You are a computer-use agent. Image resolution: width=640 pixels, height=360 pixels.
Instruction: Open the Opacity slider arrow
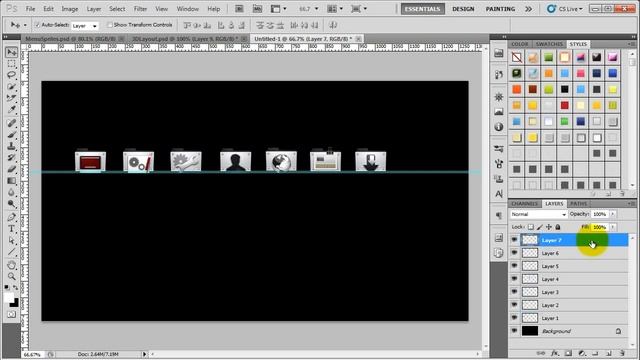point(613,214)
